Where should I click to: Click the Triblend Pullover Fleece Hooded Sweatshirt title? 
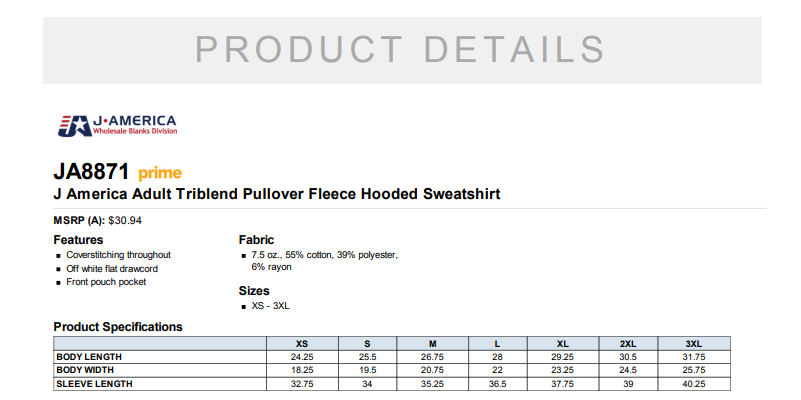click(x=276, y=194)
